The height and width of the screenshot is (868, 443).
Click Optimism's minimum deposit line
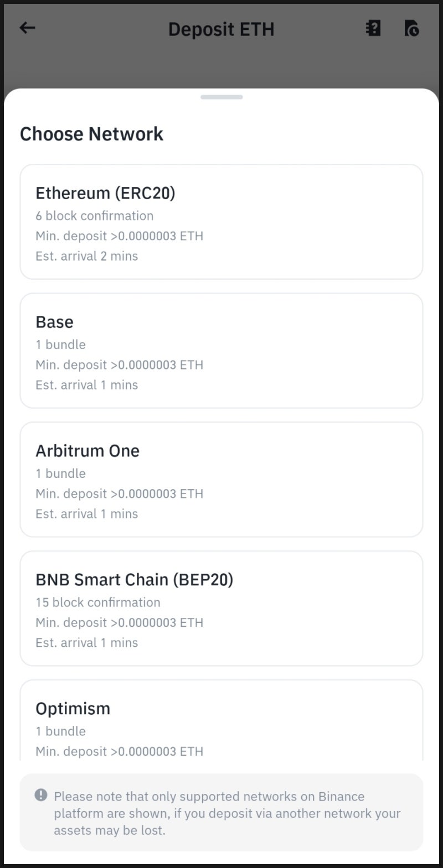coord(120,751)
